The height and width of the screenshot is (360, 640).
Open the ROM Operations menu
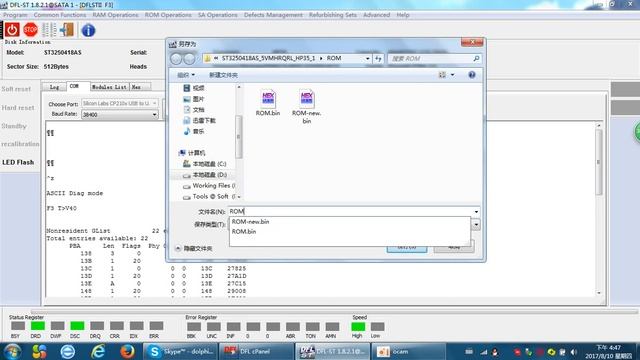click(x=168, y=15)
